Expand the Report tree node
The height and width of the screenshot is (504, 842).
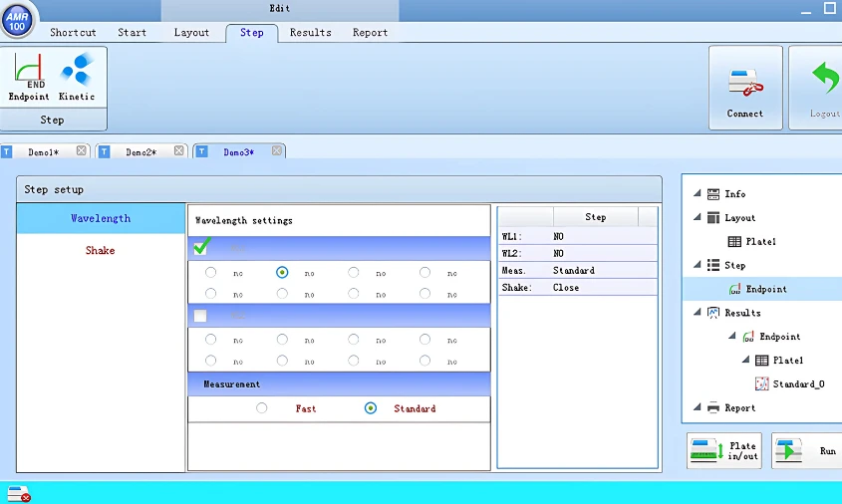pos(697,407)
